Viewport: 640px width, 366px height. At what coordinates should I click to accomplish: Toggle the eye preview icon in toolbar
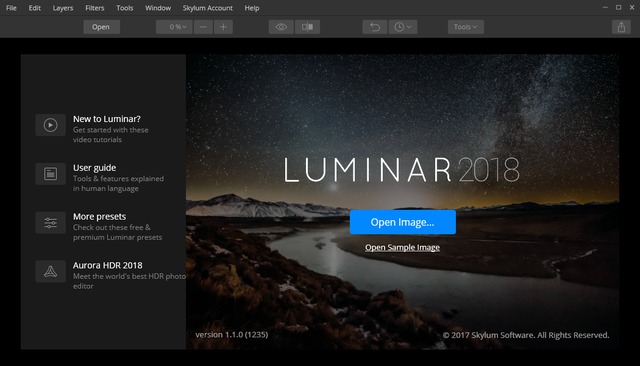(281, 27)
